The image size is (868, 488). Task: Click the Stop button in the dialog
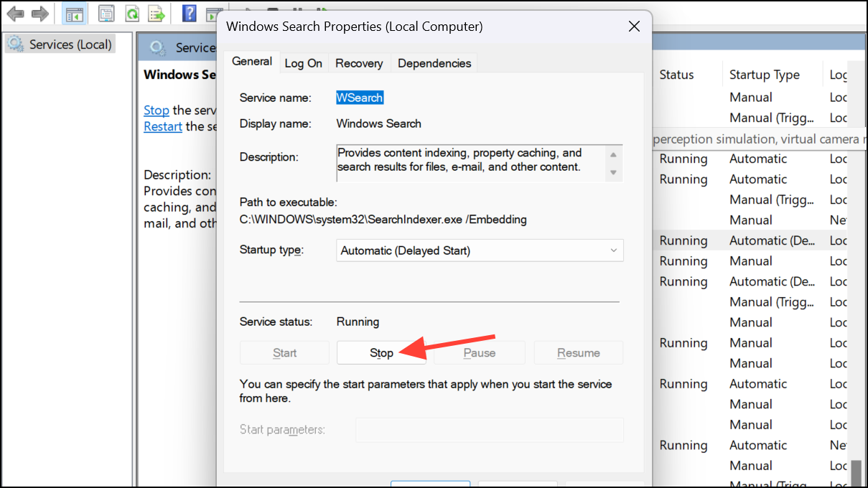(x=381, y=352)
